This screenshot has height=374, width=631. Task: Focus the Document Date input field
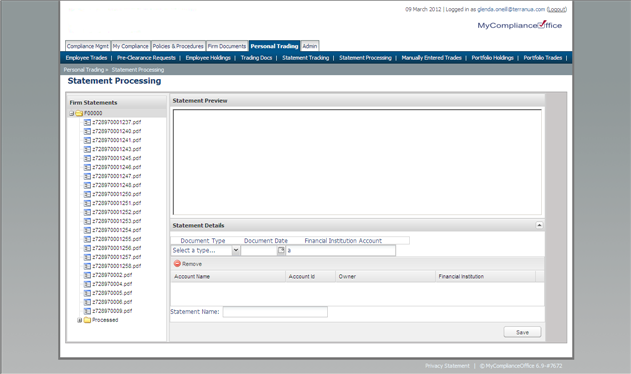point(259,250)
